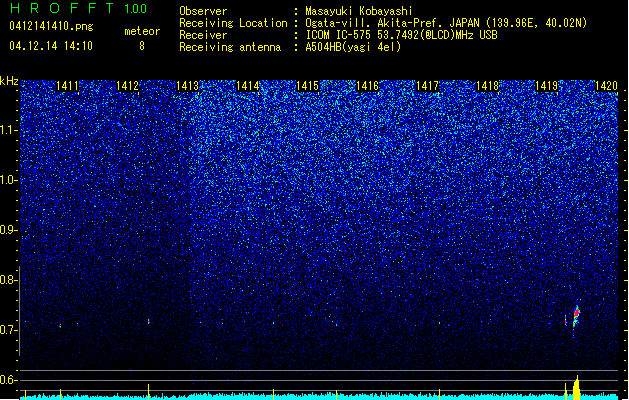This screenshot has height=400, width=629.
Task: Click the HROFFT 1.00 title text
Action: coord(78,8)
